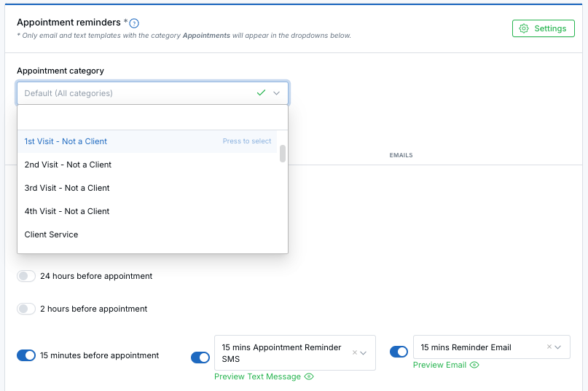Click the eye icon next to Preview Text Message
The image size is (588, 391).
[x=309, y=376]
